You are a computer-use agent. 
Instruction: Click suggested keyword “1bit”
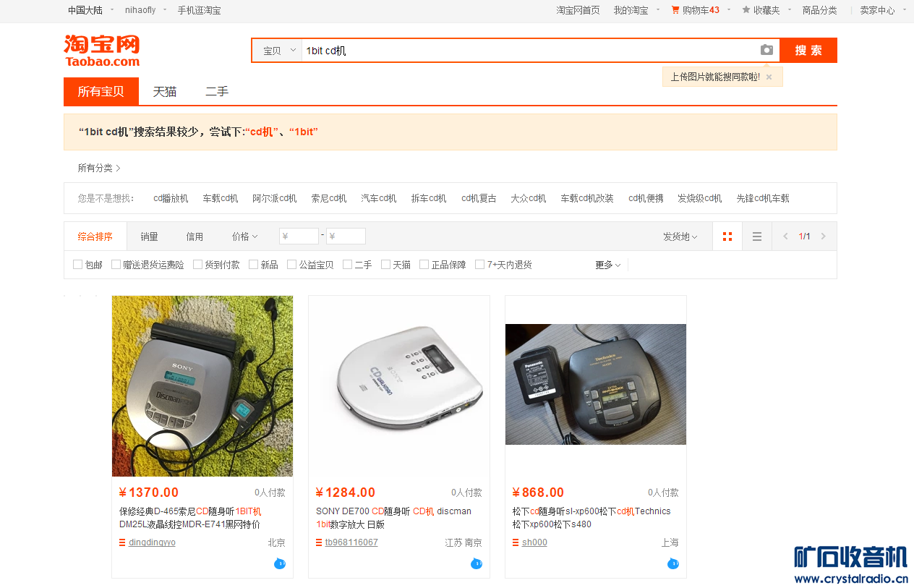(x=304, y=132)
